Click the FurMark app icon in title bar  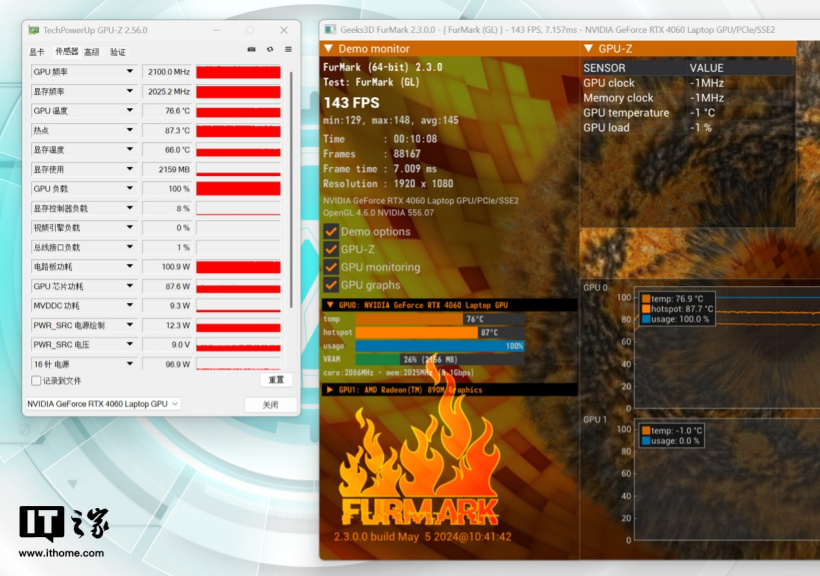click(x=329, y=30)
